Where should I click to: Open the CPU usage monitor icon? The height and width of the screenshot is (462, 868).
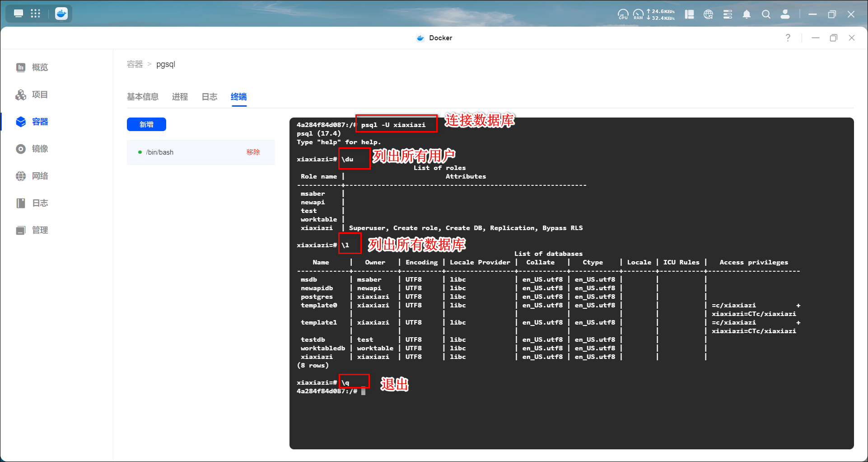click(x=623, y=14)
